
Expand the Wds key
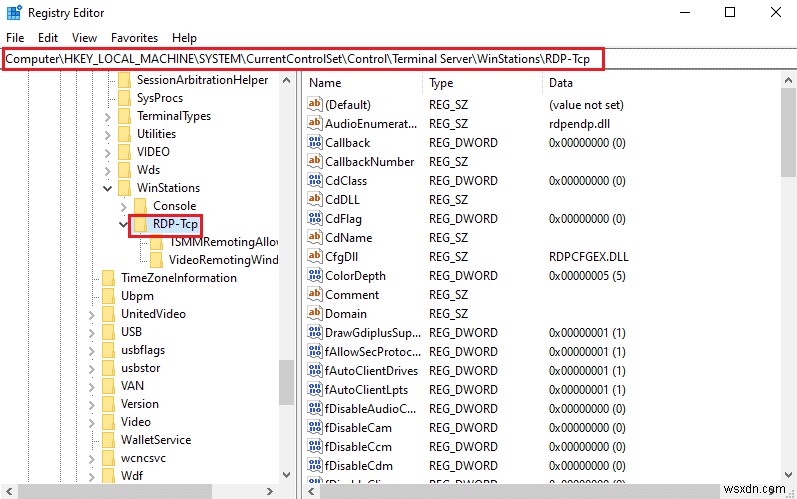pos(107,171)
